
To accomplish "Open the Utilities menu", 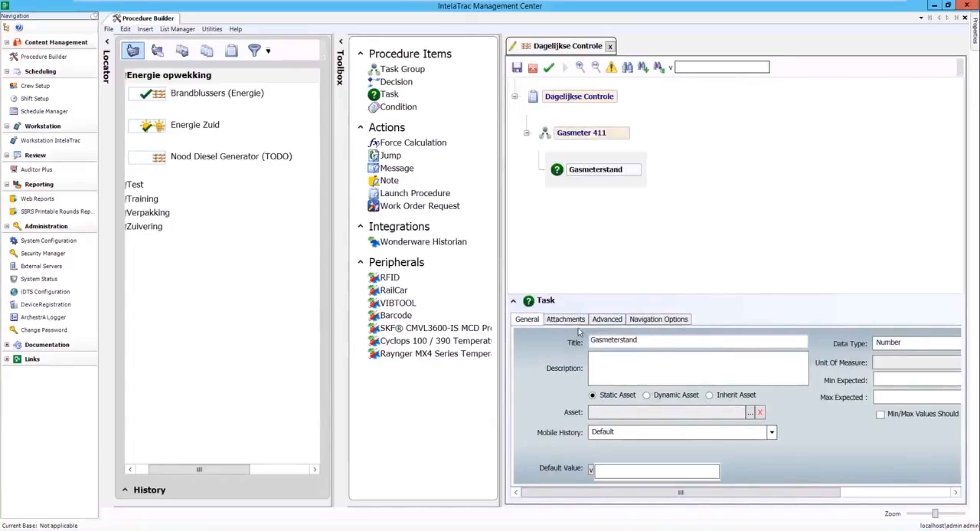I will click(212, 29).
